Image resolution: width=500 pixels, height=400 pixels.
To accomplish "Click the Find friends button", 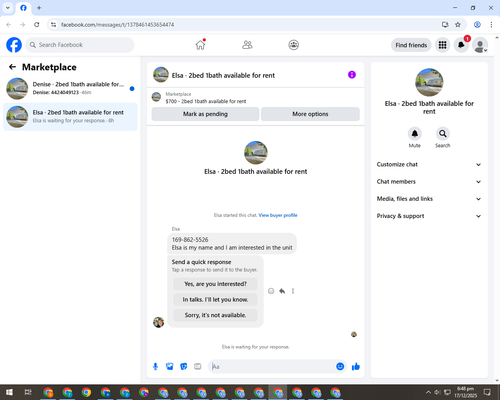I will coord(411,45).
